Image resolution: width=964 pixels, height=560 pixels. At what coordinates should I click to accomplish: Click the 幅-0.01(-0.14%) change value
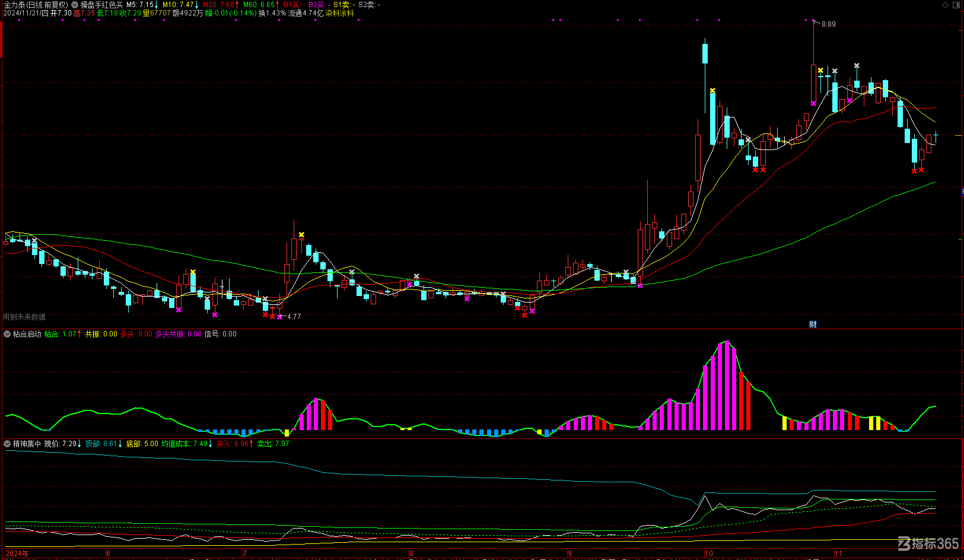231,13
